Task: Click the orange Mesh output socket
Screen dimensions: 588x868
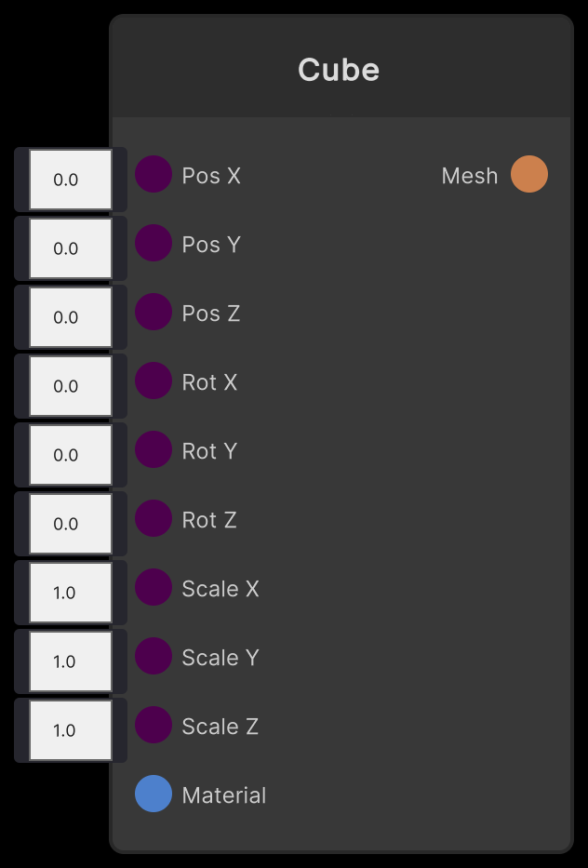Action: 529,175
